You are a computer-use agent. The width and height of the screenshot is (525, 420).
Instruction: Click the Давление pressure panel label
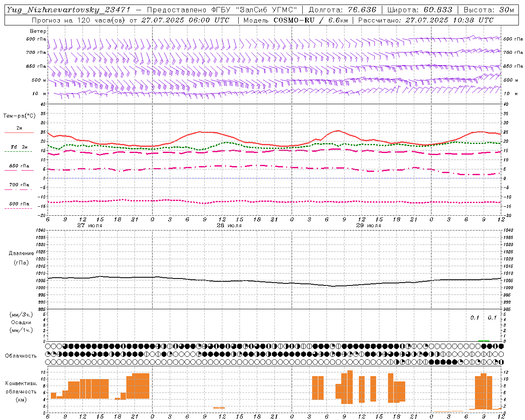[21, 253]
